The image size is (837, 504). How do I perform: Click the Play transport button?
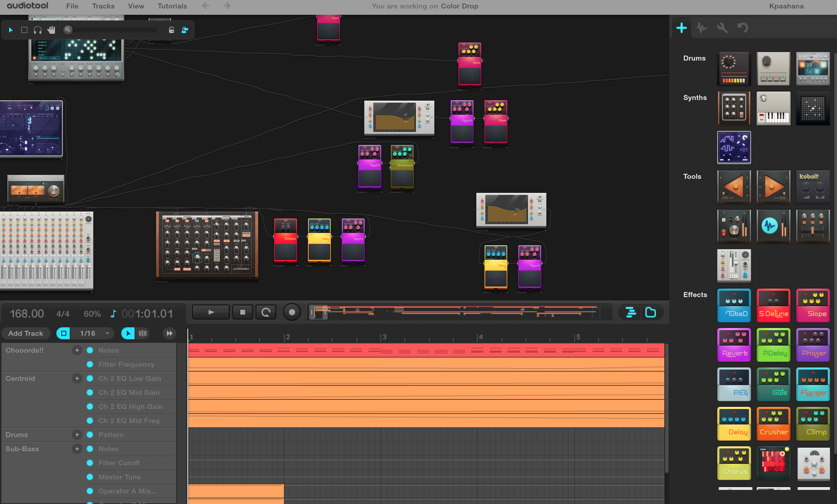pyautogui.click(x=211, y=312)
